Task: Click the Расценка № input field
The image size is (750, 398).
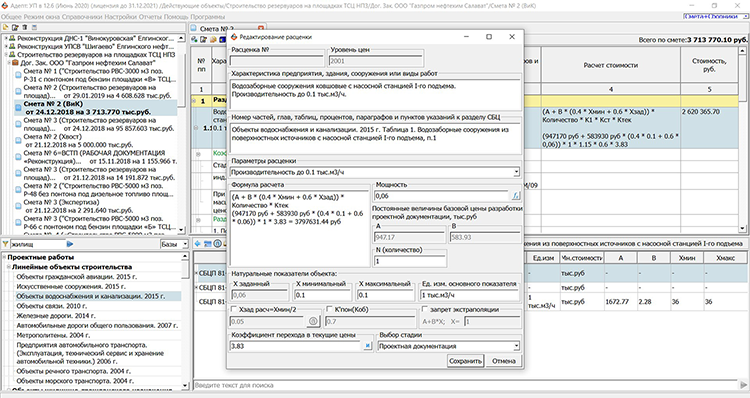Action: click(277, 61)
